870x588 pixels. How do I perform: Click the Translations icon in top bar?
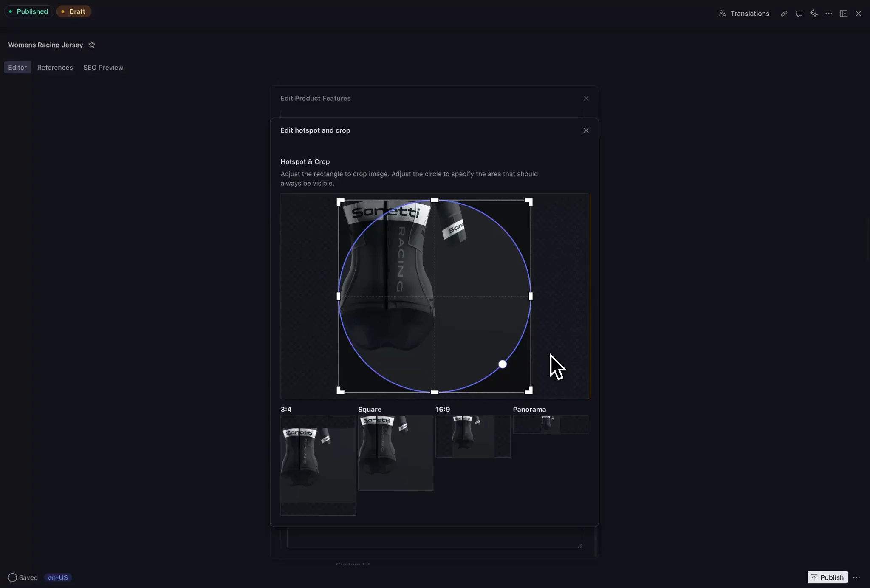click(x=722, y=14)
